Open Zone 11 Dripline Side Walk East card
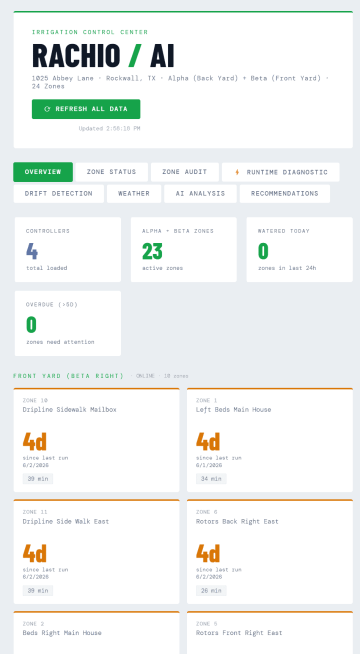 coord(96,551)
